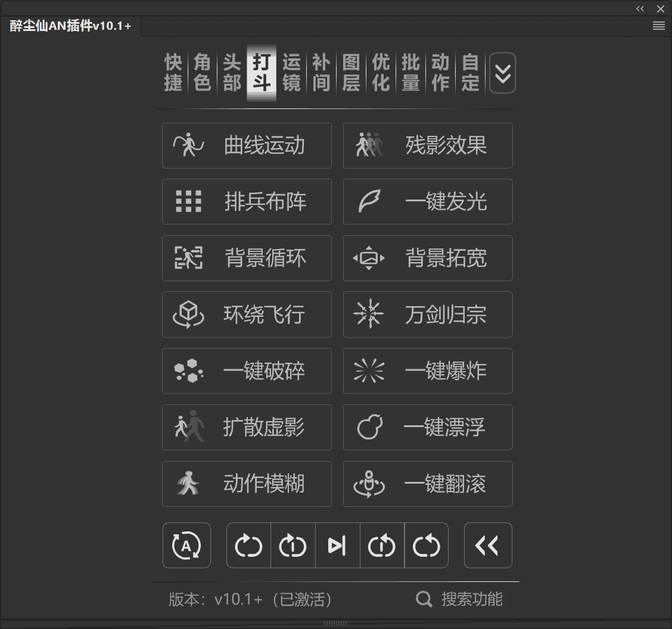This screenshot has width=672, height=629.
Task: Select the 排兵布阵 grid formation tool
Action: tap(247, 201)
